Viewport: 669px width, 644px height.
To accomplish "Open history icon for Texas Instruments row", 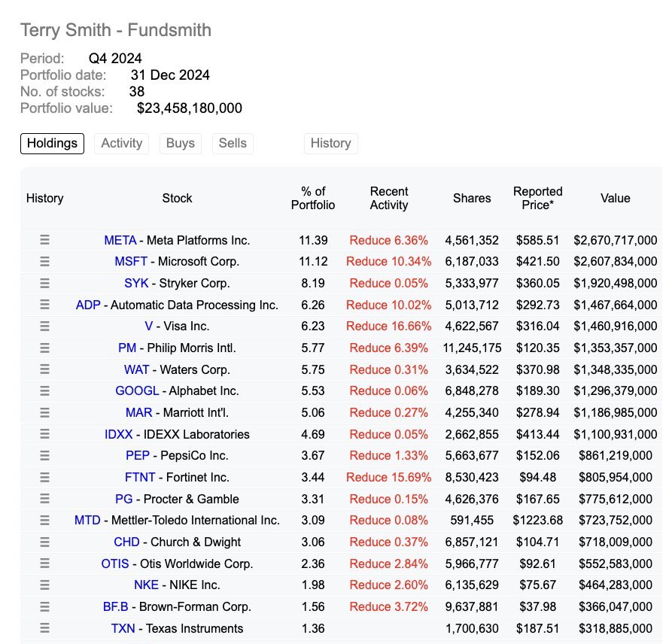I will [44, 627].
